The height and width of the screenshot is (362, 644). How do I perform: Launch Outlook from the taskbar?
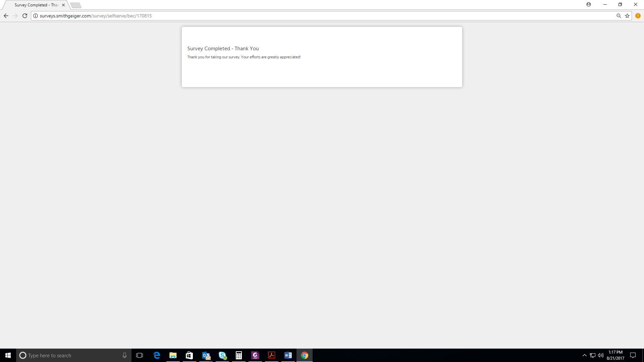[x=206, y=355]
